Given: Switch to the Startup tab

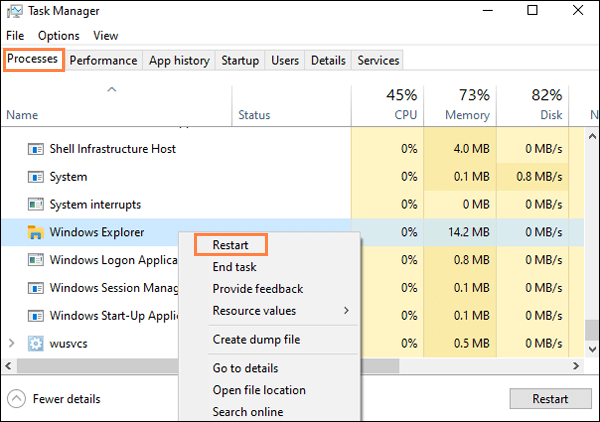Looking at the screenshot, I should coord(240,60).
